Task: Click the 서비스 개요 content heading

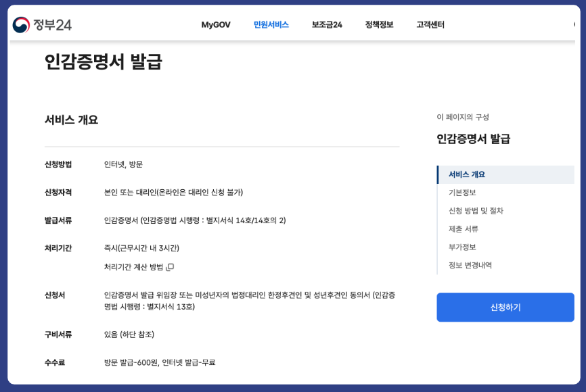Action: (70, 120)
